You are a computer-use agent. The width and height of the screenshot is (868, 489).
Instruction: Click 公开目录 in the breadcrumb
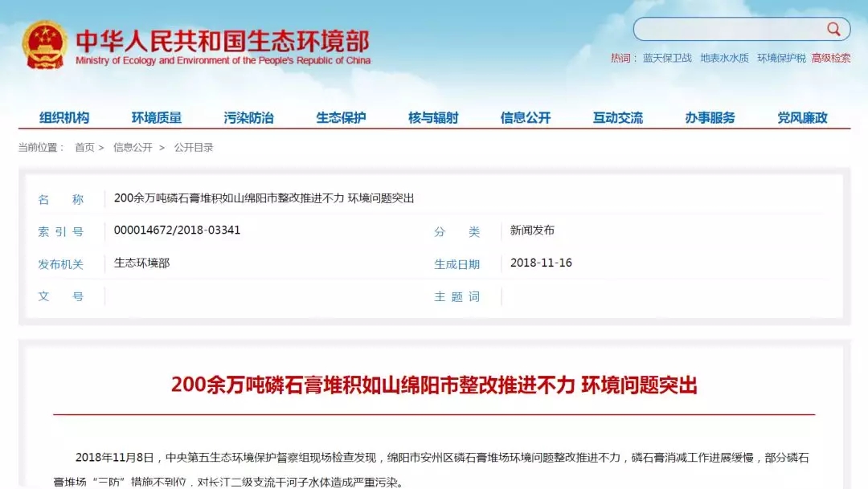(x=194, y=147)
